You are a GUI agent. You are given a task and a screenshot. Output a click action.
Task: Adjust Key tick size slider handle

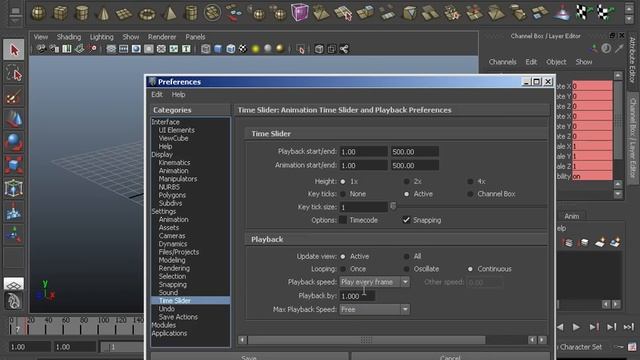(393, 206)
